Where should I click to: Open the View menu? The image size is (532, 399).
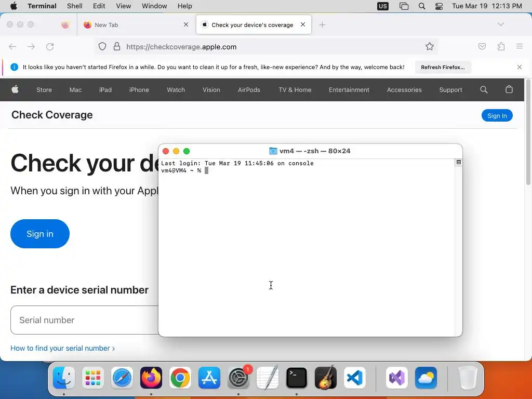click(123, 6)
